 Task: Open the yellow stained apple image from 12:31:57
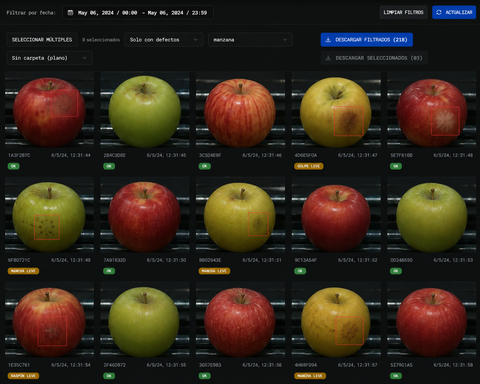(336, 320)
